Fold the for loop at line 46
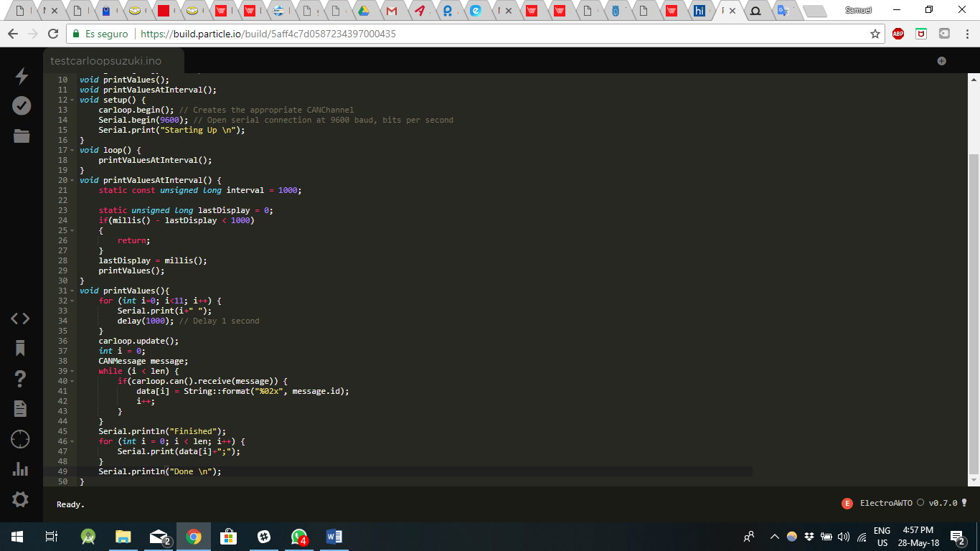This screenshot has width=980, height=551. point(72,442)
